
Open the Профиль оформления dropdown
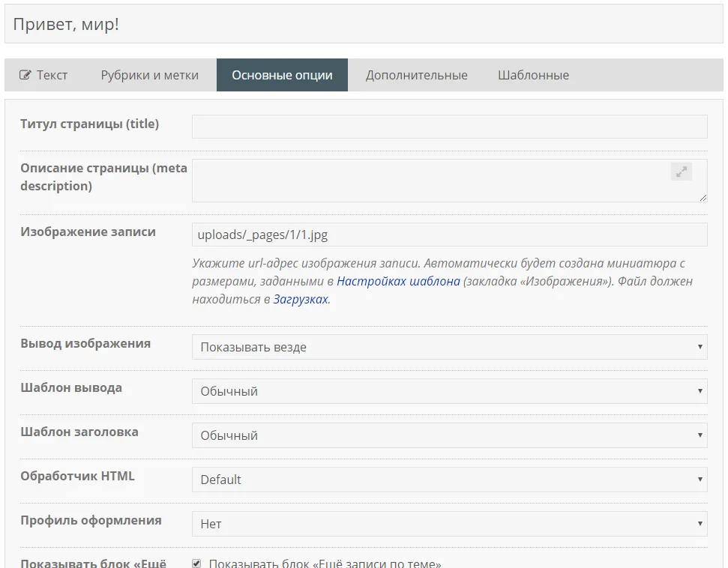pos(449,524)
